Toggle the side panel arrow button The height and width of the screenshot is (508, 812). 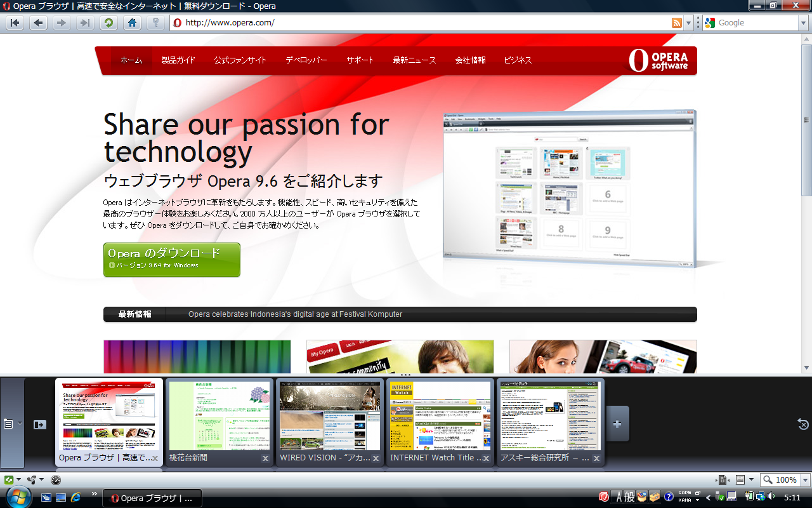(x=40, y=424)
